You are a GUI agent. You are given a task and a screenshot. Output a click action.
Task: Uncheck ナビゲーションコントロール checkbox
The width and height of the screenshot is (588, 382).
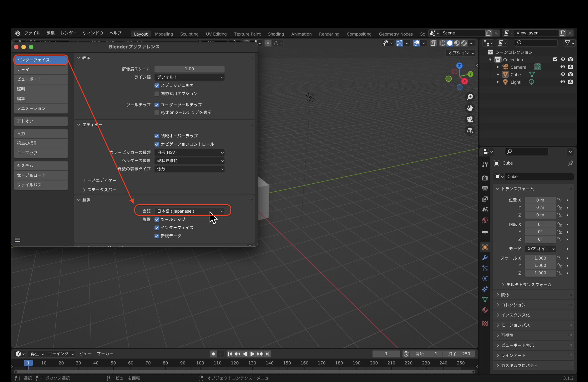pos(157,144)
